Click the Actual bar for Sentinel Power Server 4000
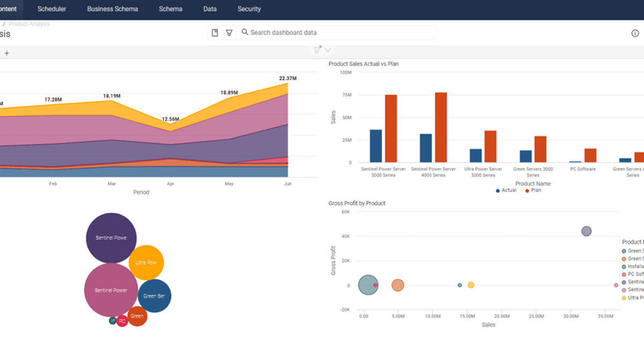The height and width of the screenshot is (337, 644). (426, 148)
